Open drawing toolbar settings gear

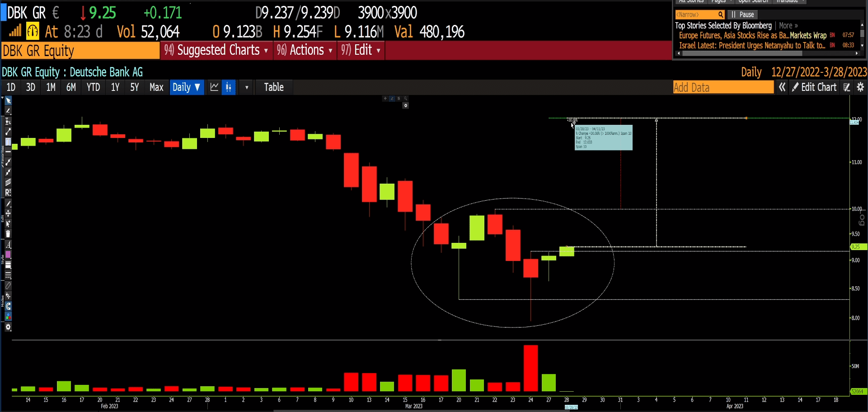coord(8,327)
